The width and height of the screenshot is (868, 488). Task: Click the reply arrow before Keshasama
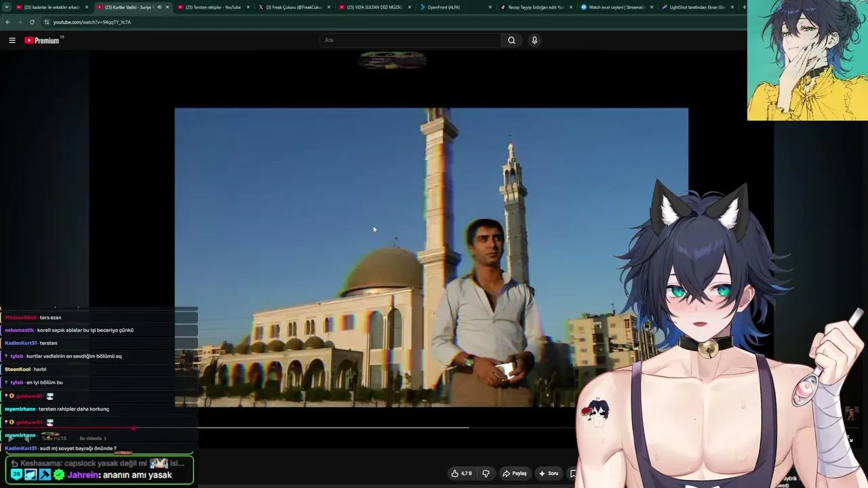click(14, 464)
